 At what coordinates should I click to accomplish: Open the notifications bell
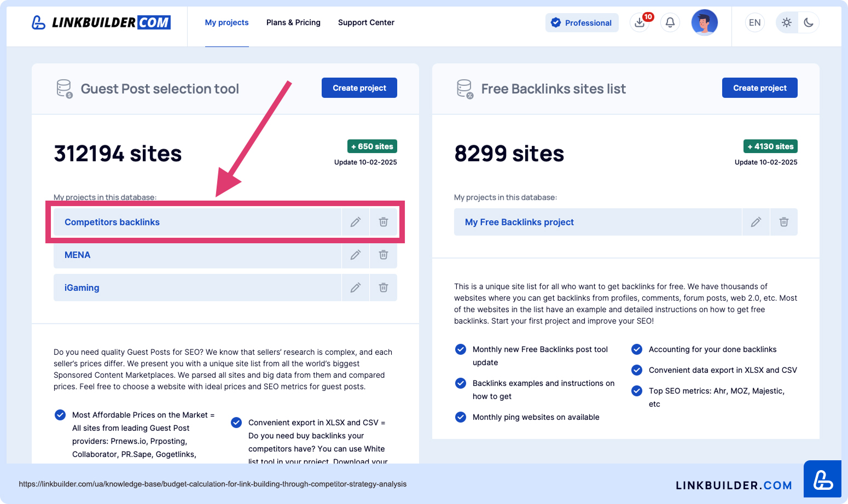click(670, 23)
